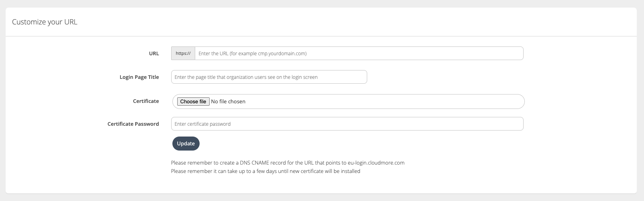Click the Update button
This screenshot has width=644, height=201.
[x=186, y=143]
